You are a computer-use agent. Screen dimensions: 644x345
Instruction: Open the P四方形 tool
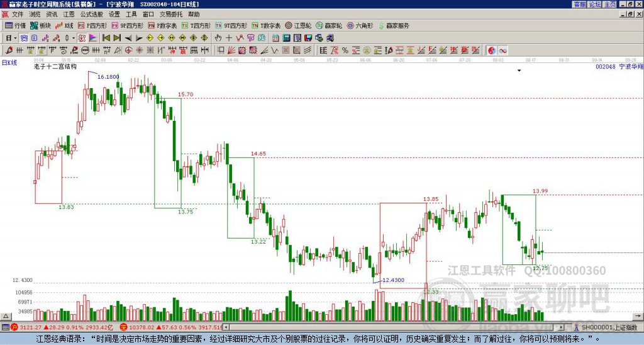pos(92,25)
